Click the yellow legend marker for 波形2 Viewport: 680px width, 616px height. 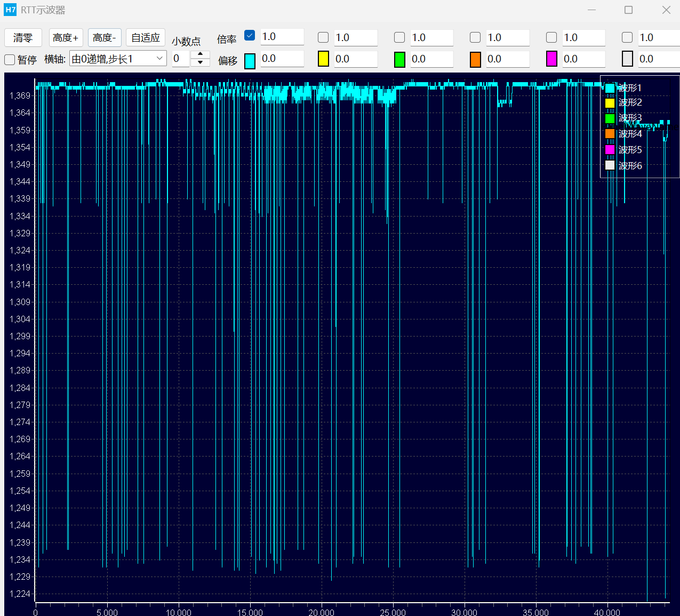[x=610, y=102]
